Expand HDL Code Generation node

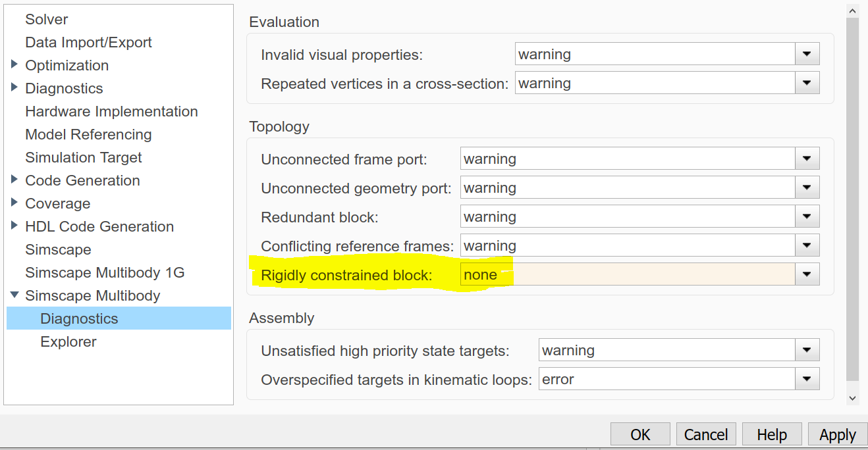pos(14,226)
